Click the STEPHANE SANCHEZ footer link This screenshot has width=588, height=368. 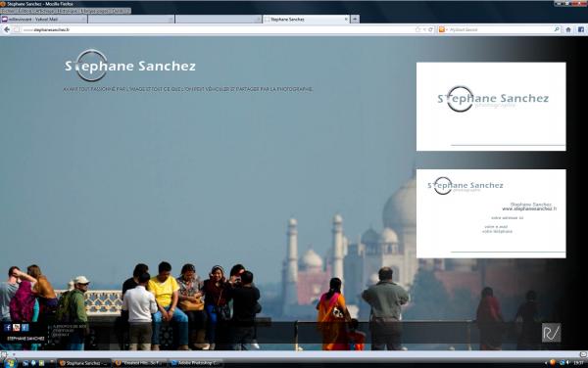[x=25, y=339]
